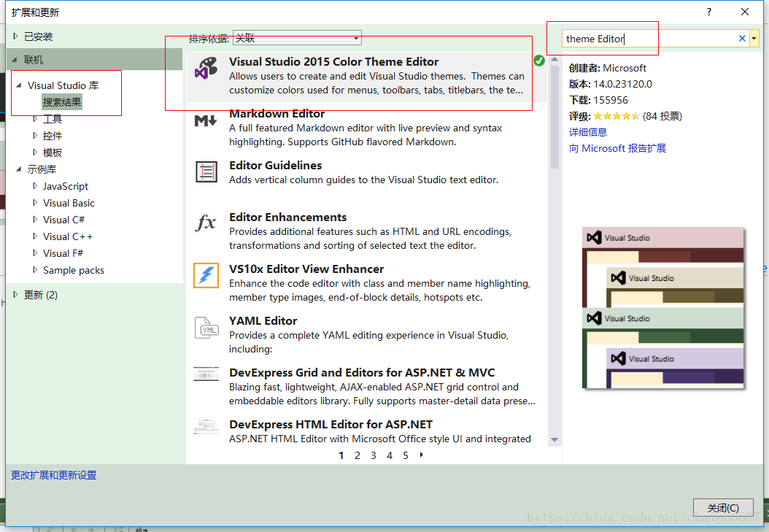Expand the Visual F# samples node

35,253
